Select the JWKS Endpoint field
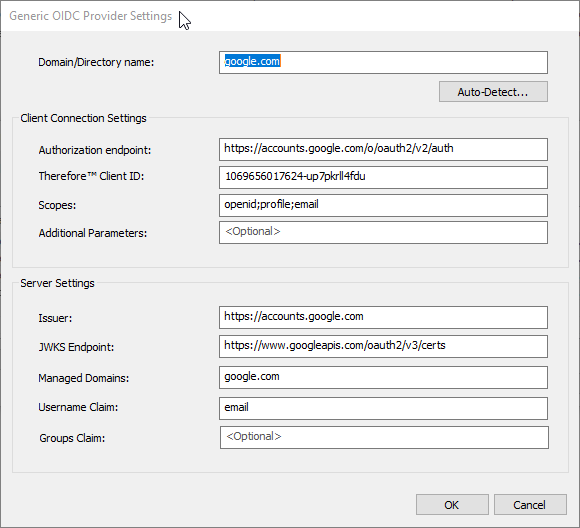Screen dimensions: 580x528 383,346
